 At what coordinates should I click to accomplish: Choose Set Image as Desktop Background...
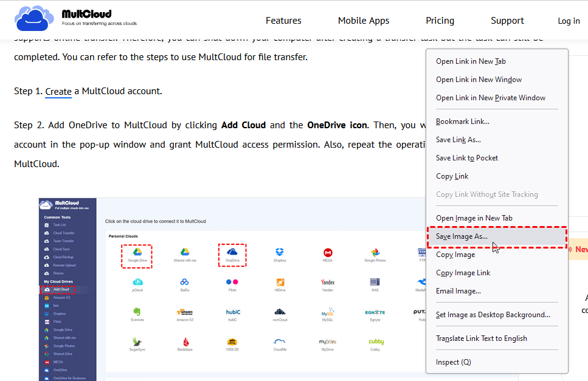tap(497, 315)
